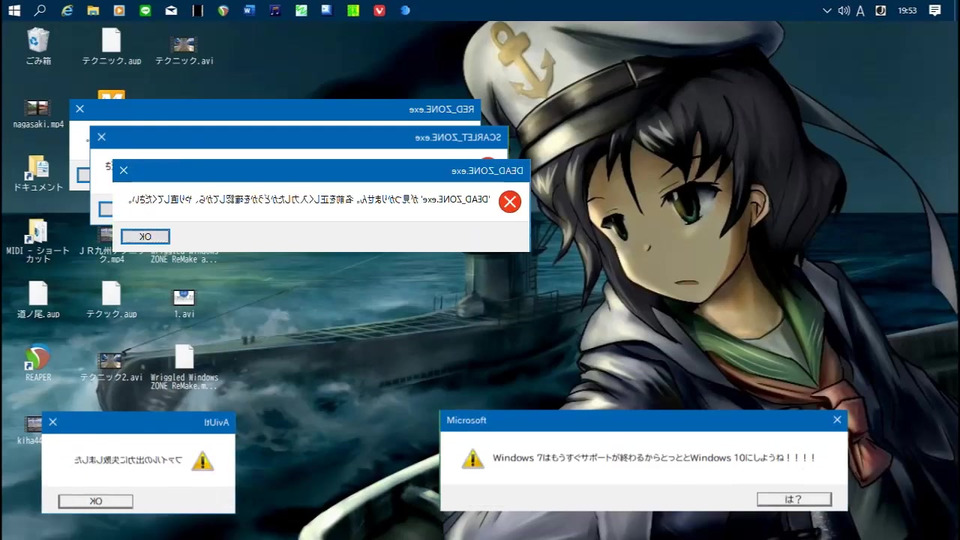Click the Windows 7 support warning message text
Viewport: 960px width, 540px height.
tap(654, 457)
